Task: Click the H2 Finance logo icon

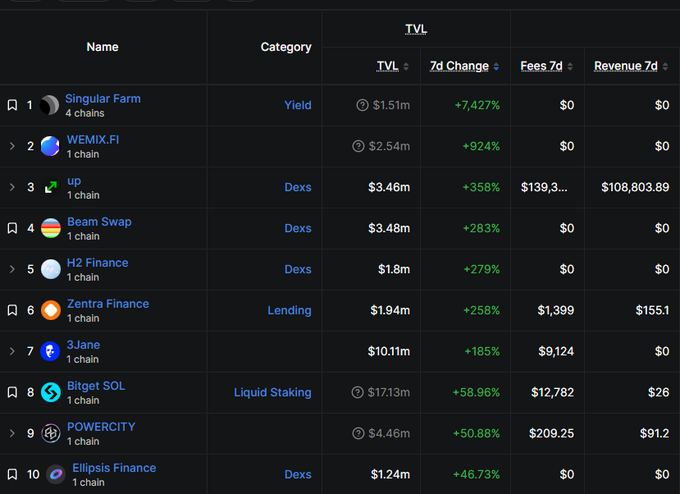Action: [x=51, y=269]
